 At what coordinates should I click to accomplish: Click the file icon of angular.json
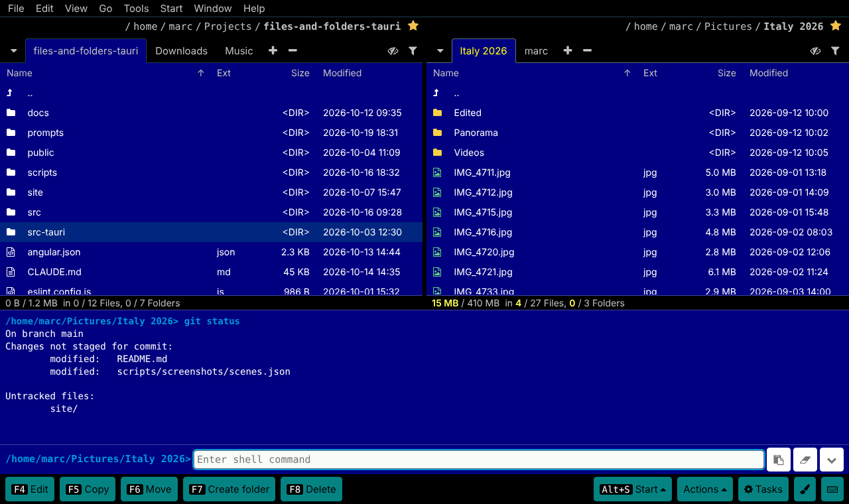click(11, 252)
